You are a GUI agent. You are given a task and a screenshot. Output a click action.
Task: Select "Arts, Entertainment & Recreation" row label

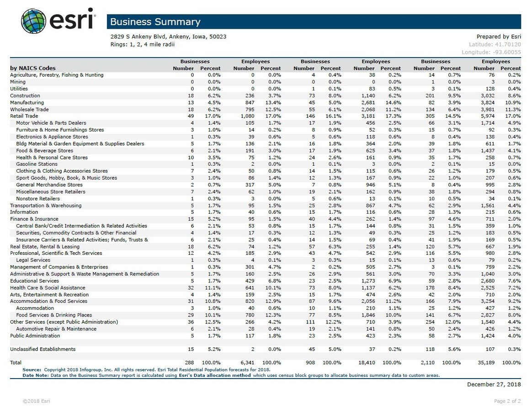coord(49,295)
